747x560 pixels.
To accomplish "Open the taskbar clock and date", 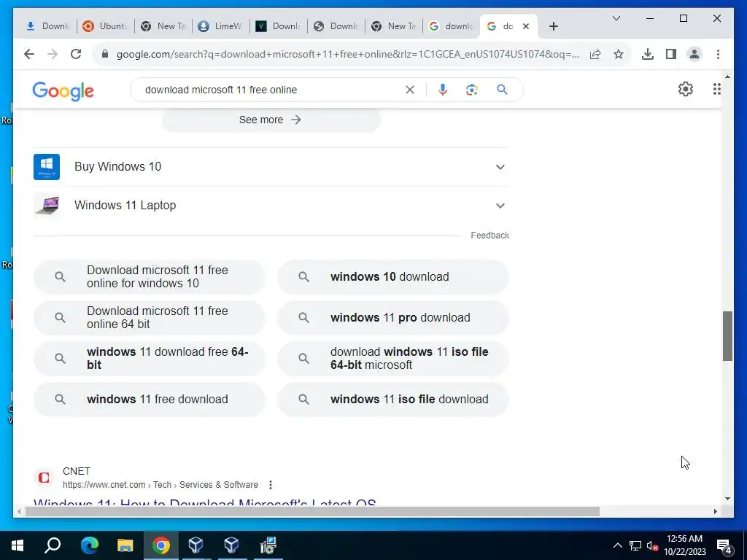I will 684,545.
